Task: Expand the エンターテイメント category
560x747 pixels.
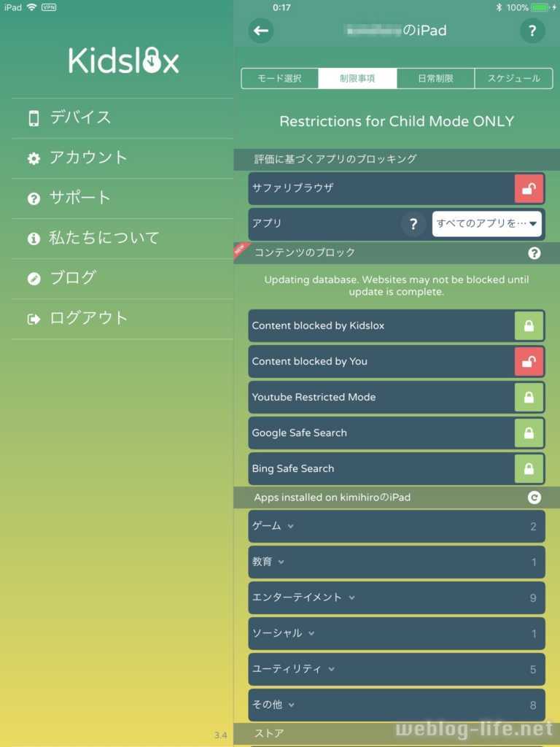Action: point(397,598)
